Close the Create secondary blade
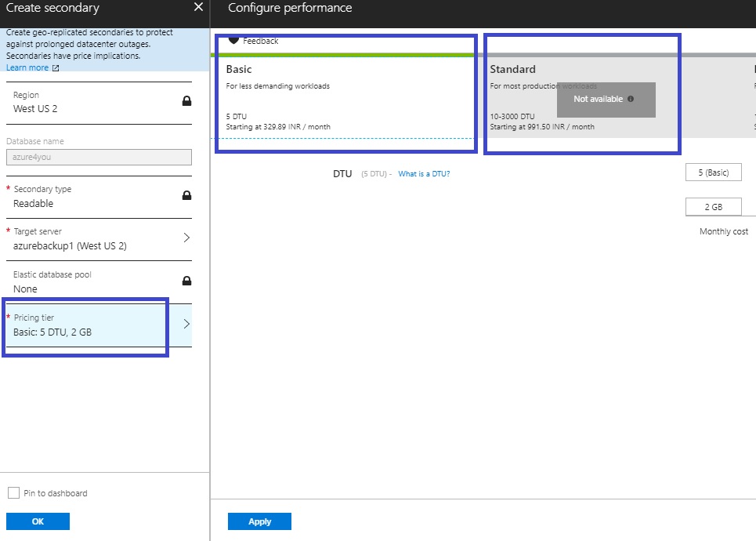Image resolution: width=756 pixels, height=541 pixels. tap(198, 8)
